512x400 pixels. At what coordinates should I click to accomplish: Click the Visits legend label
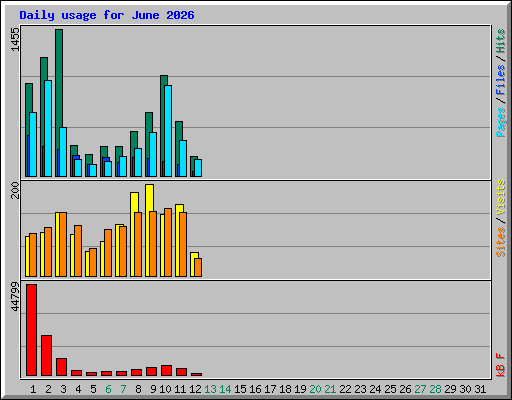tap(500, 197)
